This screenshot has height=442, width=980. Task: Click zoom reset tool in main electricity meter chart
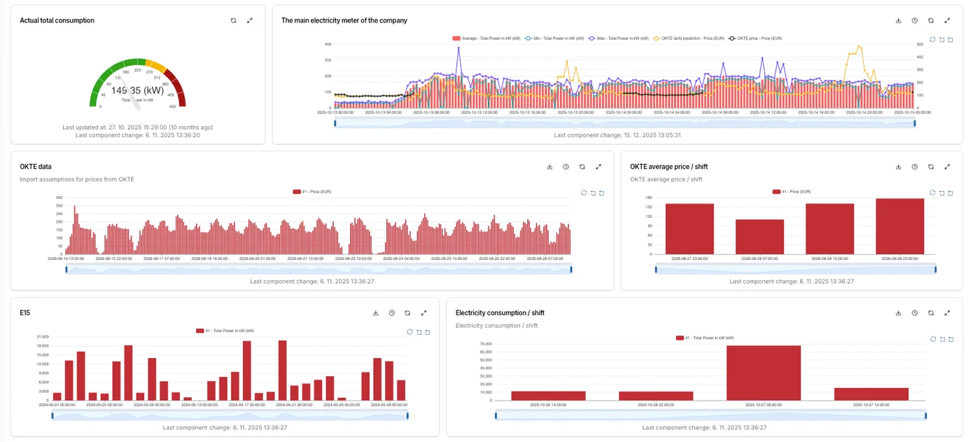(x=951, y=40)
